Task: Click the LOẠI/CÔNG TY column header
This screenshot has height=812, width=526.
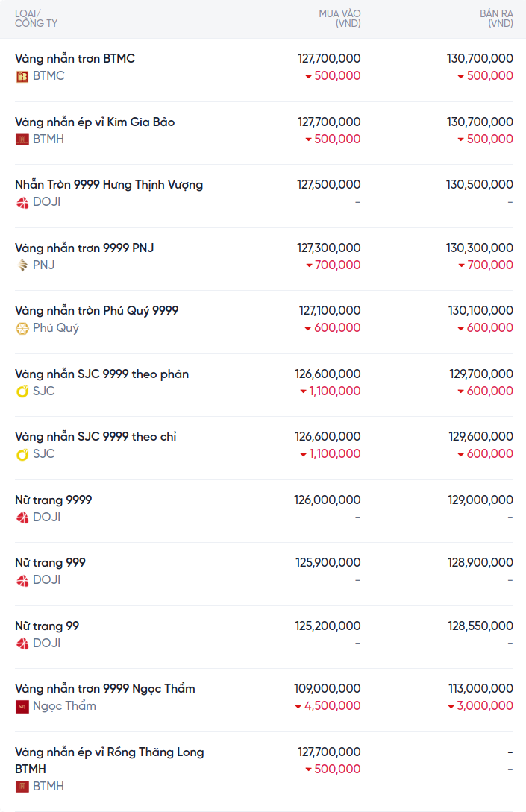Action: (37, 18)
